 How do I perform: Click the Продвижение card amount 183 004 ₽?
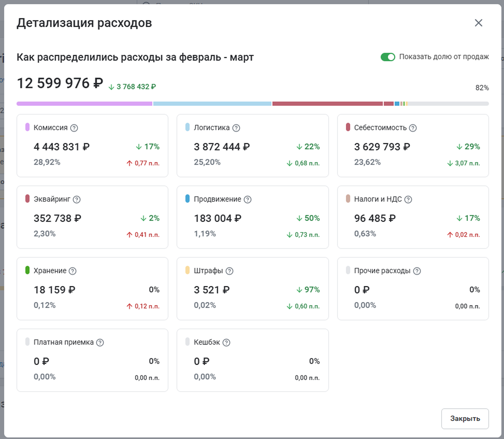[218, 218]
